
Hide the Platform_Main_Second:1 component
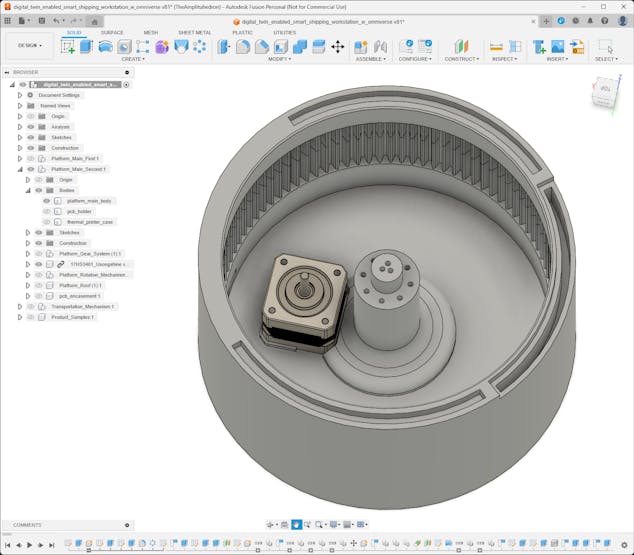[30, 169]
